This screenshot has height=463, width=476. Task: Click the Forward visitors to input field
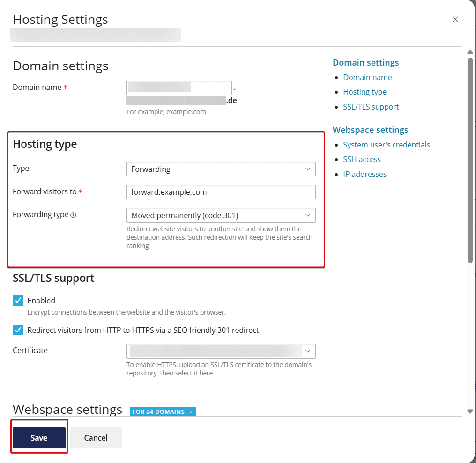click(221, 192)
